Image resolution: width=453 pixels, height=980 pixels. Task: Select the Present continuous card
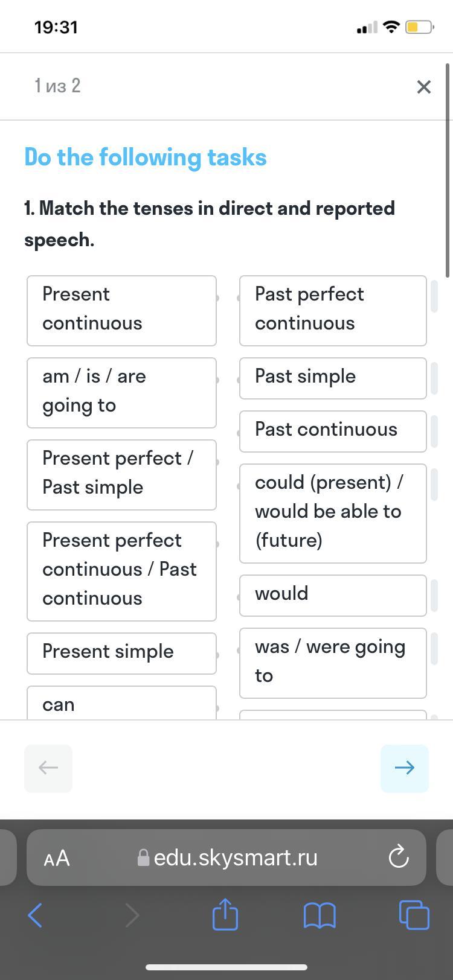(121, 311)
